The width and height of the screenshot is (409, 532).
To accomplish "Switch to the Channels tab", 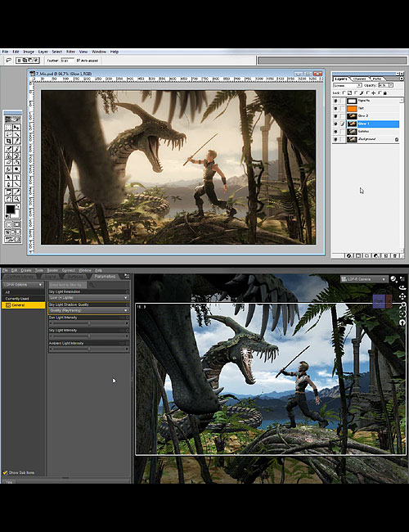I will pos(359,79).
